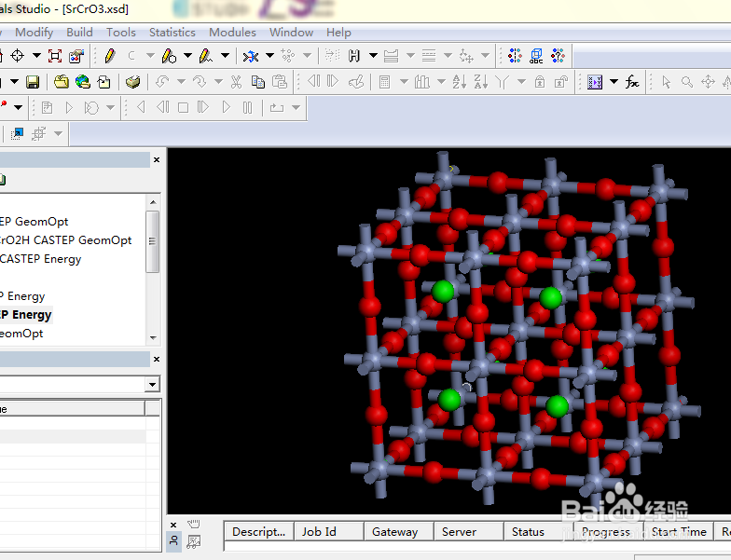Click the translate move tool
731x560 pixels.
pyautogui.click(x=709, y=82)
